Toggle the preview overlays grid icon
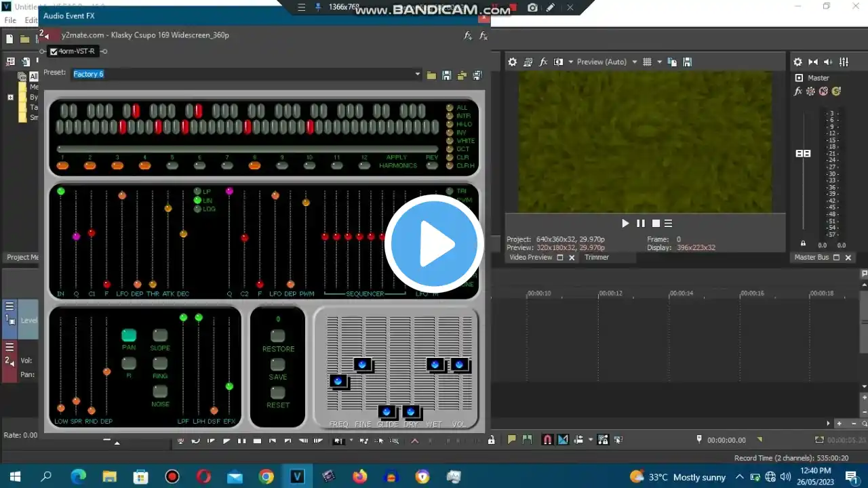 coord(647,62)
